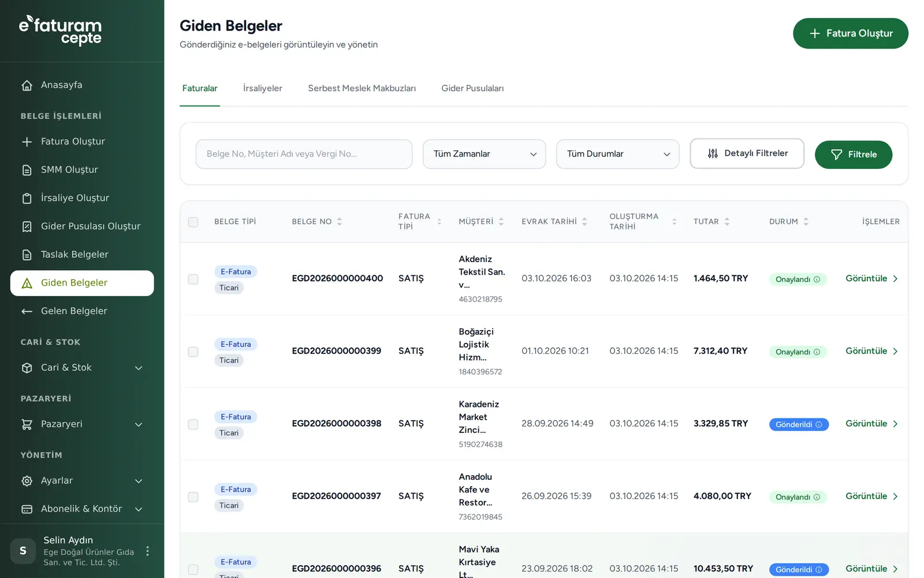The width and height of the screenshot is (924, 578).
Task: Apply filters with the Filtrele button
Action: (x=854, y=155)
